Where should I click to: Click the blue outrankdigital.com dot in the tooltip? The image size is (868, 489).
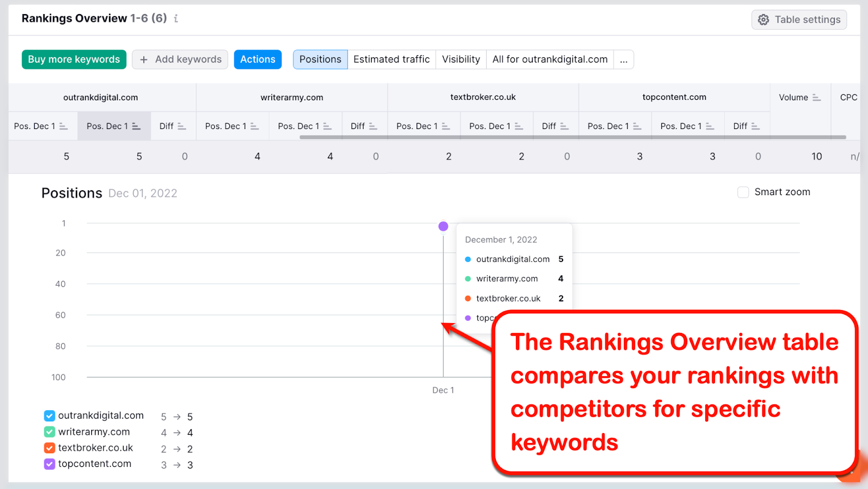[x=468, y=260]
